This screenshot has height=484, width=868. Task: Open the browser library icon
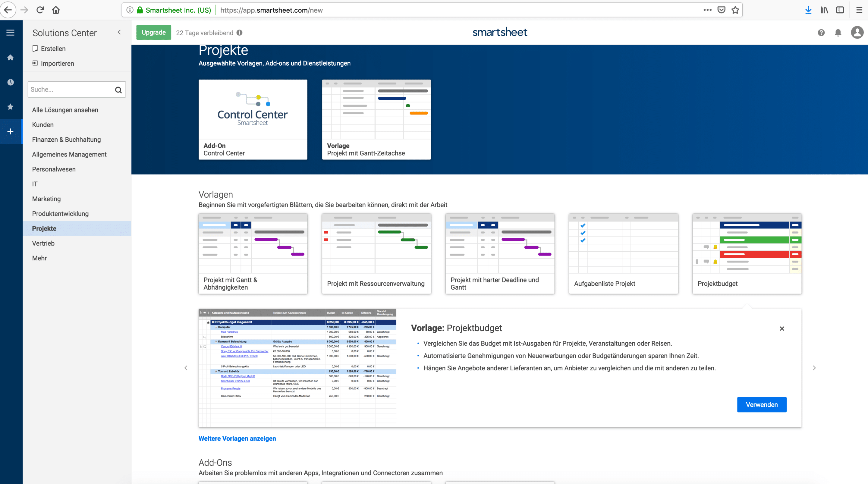coord(824,10)
